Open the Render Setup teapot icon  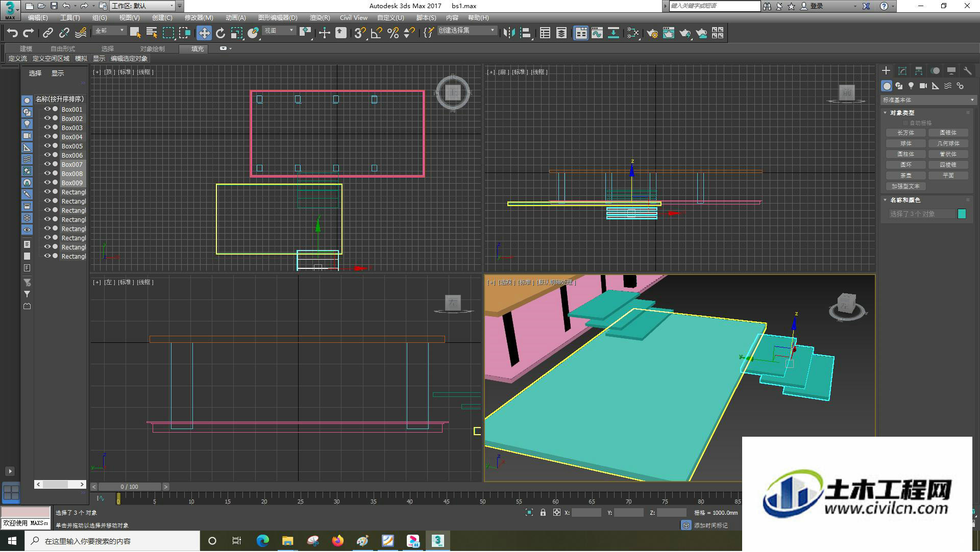652,33
